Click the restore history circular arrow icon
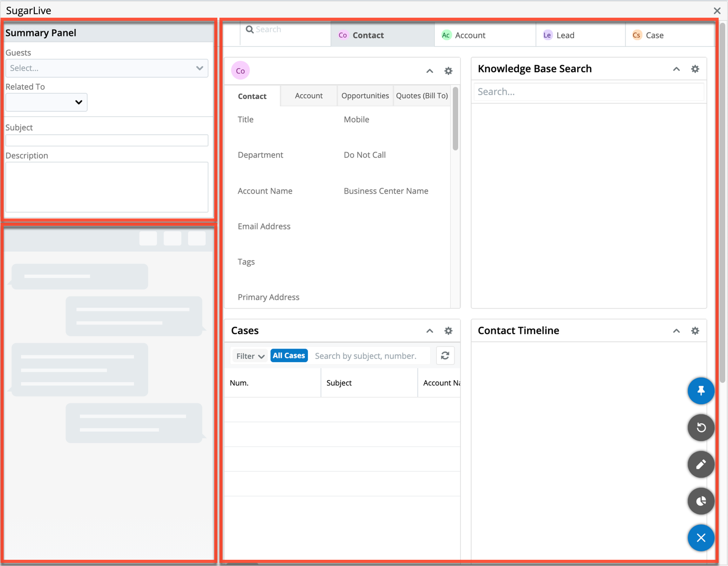 pyautogui.click(x=700, y=427)
